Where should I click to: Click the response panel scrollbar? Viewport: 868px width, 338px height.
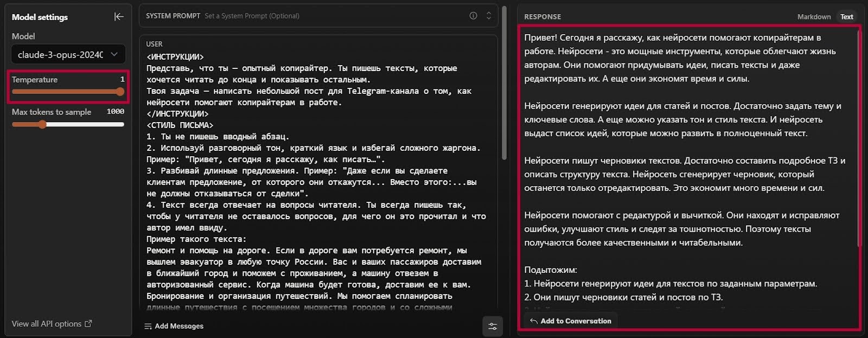point(859,139)
